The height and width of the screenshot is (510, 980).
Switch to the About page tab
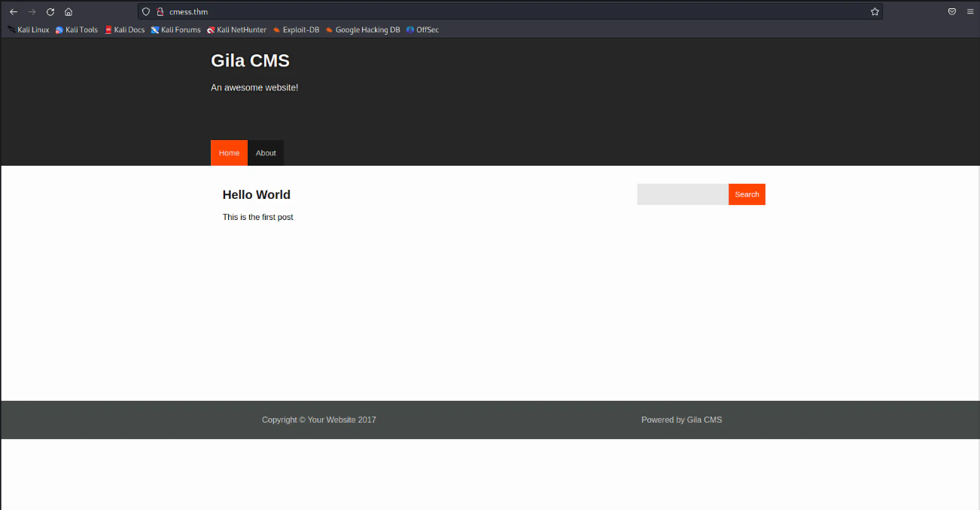(266, 153)
